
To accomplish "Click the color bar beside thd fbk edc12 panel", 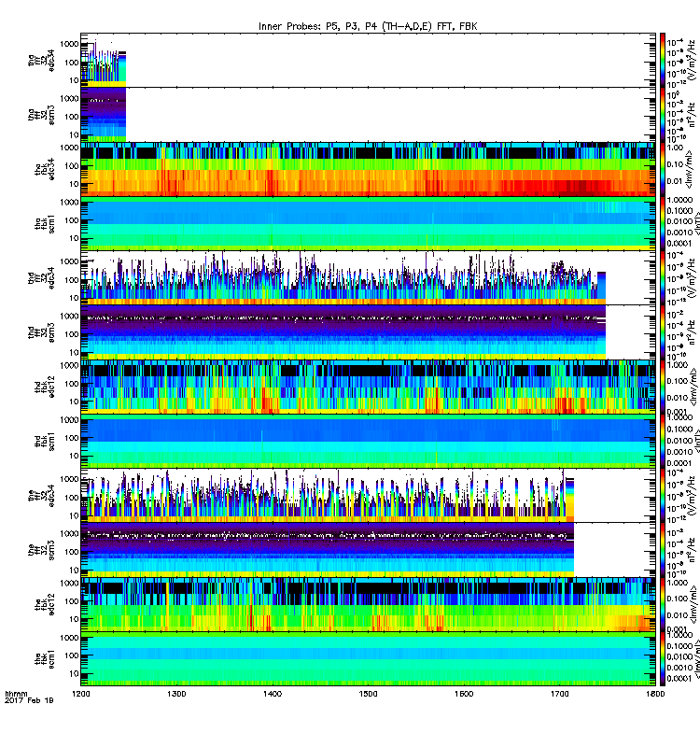I will [x=663, y=387].
